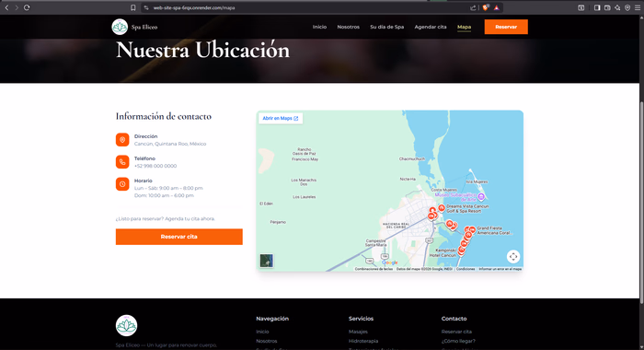
Task: Switch map to satellite view thumbnail
Action: click(267, 261)
